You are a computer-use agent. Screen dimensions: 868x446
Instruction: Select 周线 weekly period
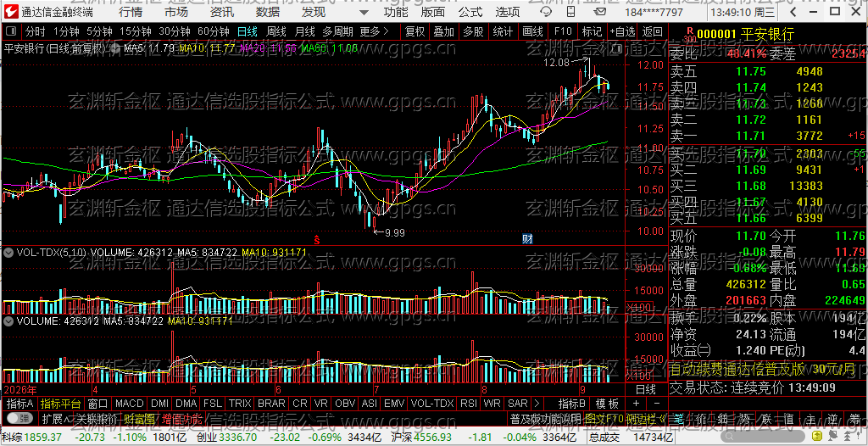point(275,32)
